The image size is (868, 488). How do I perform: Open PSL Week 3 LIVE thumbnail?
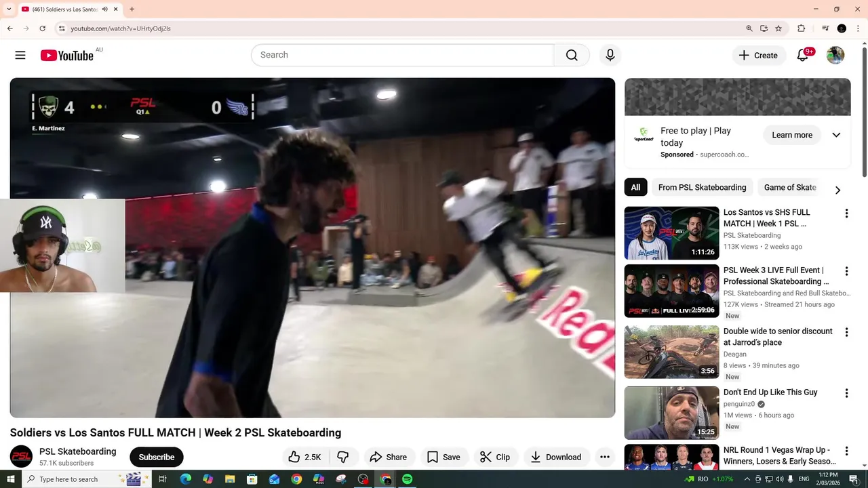pyautogui.click(x=671, y=291)
